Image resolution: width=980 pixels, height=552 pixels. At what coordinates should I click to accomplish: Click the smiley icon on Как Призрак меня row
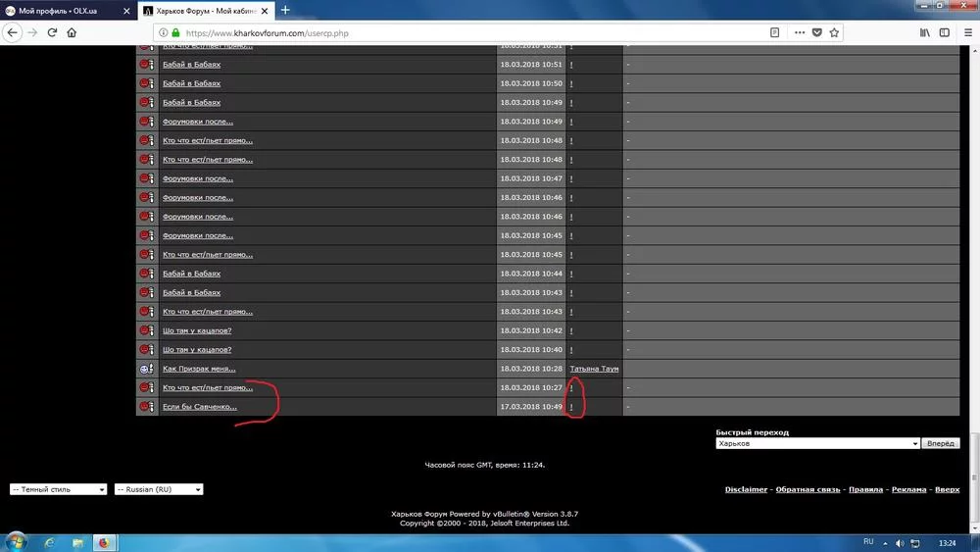(147, 369)
